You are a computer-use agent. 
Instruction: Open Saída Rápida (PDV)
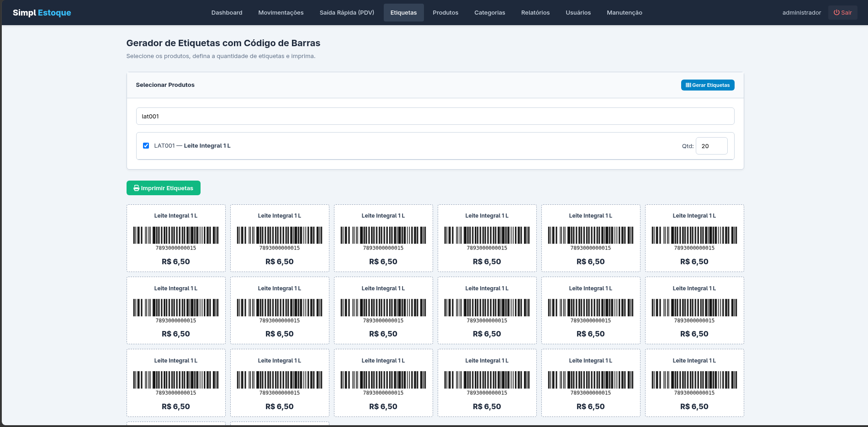click(347, 13)
